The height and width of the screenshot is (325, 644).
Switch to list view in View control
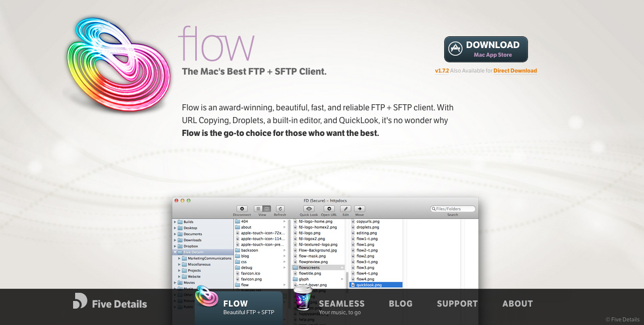(x=258, y=208)
